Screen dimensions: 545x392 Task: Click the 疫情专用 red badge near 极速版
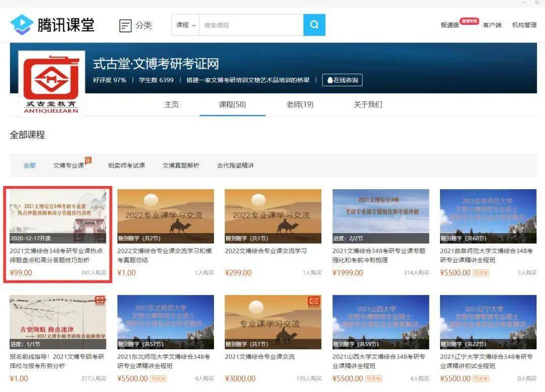(469, 21)
